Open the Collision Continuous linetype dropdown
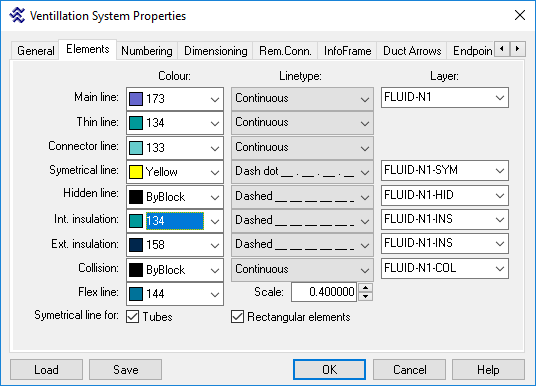This screenshot has height=386, width=536. 302,270
